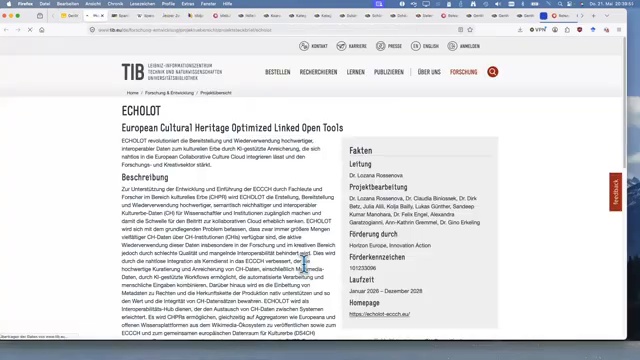This screenshot has height=360, width=640.
Task: Click the Dr. Lozana Rossenova name under Leitung
Action: coord(376,175)
